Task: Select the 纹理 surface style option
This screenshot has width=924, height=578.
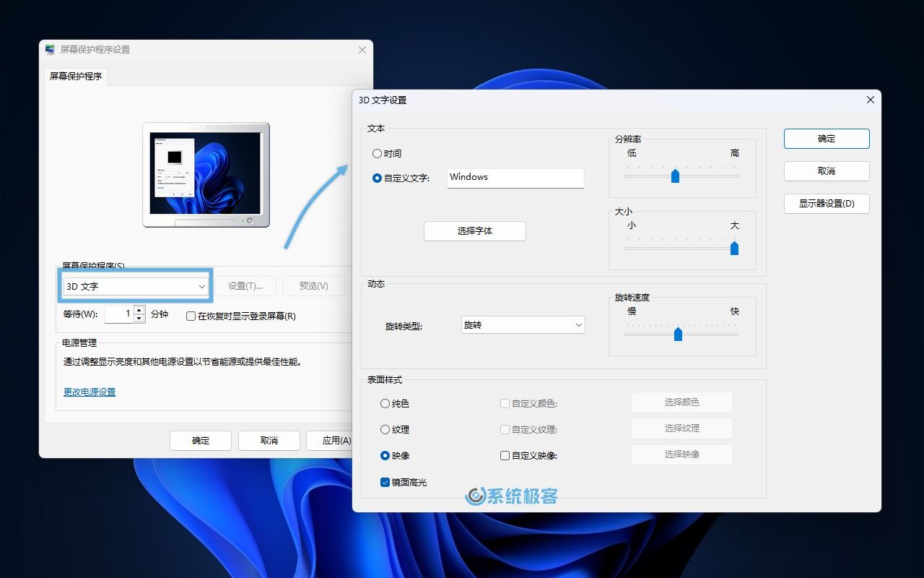Action: pos(385,429)
